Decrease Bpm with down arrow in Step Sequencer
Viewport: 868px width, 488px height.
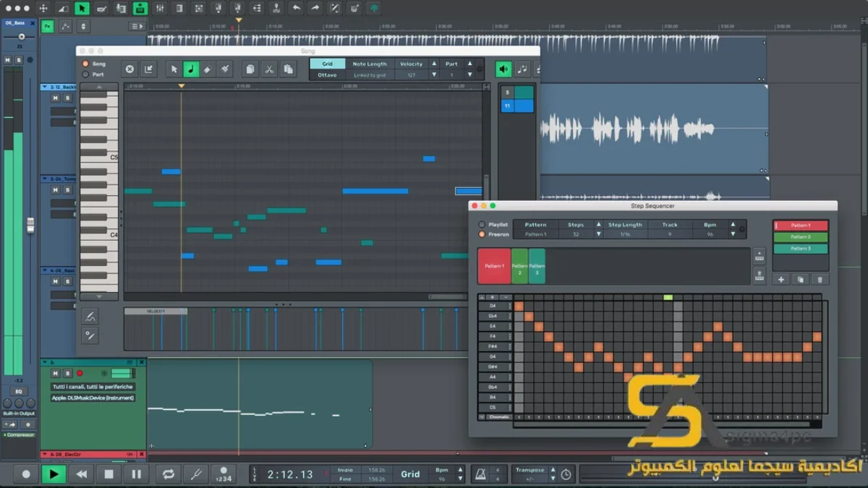733,234
